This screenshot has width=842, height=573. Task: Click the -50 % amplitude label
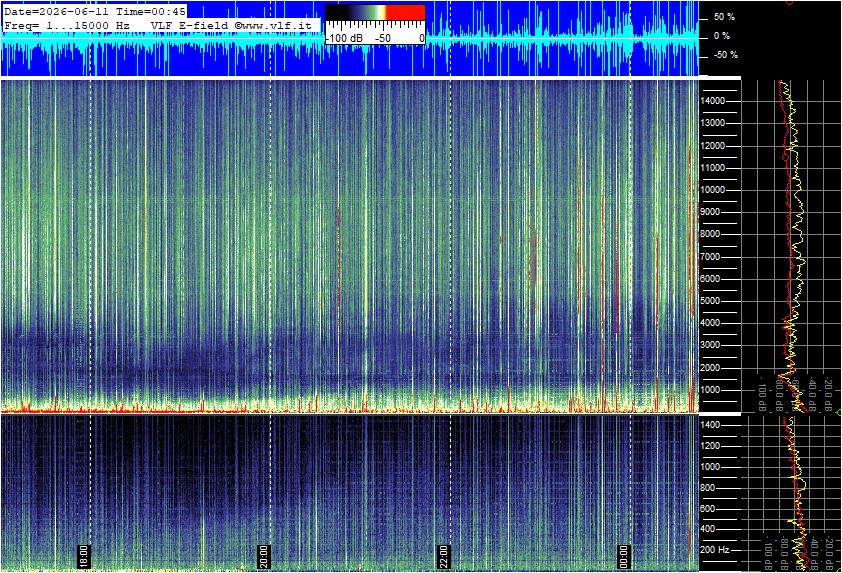pyautogui.click(x=725, y=55)
